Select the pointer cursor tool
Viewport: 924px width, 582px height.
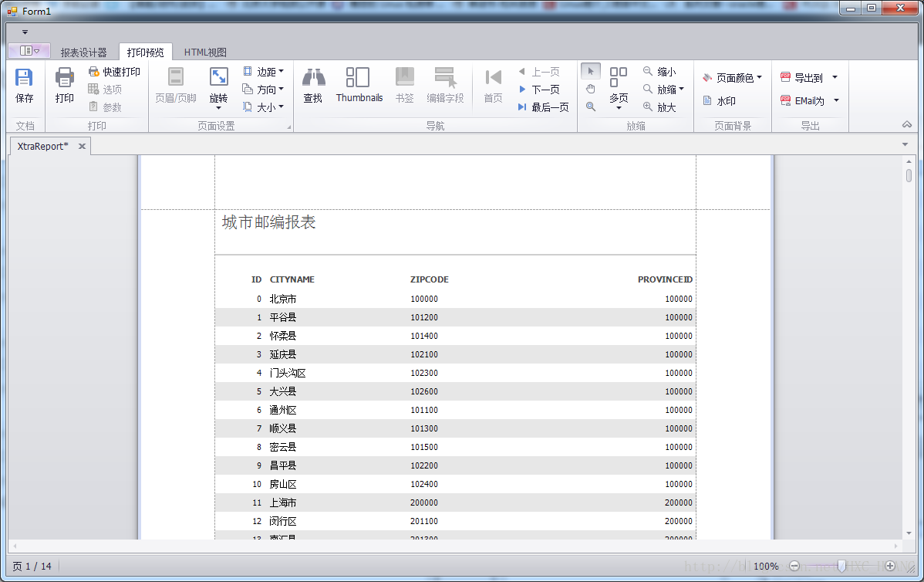tap(591, 71)
